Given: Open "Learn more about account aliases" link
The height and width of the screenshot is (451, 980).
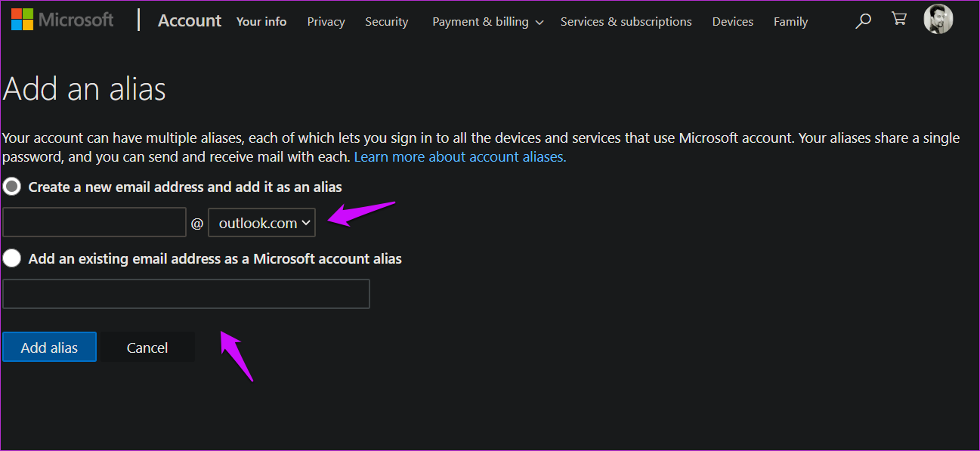Looking at the screenshot, I should (x=459, y=156).
